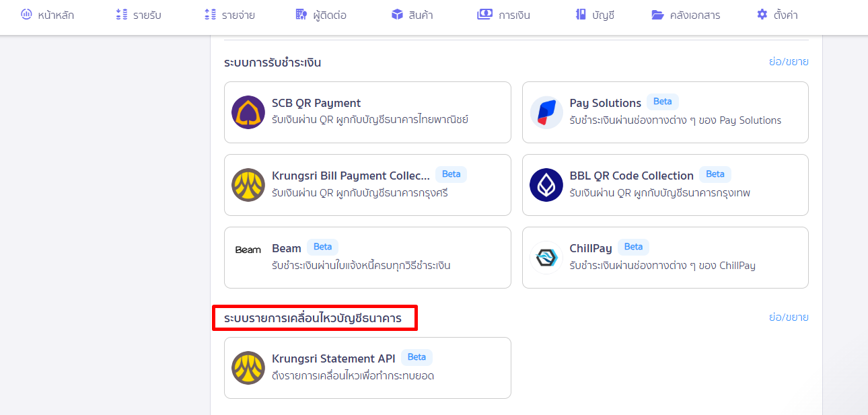
Task: Click the ChillPay logo icon
Action: click(x=546, y=258)
